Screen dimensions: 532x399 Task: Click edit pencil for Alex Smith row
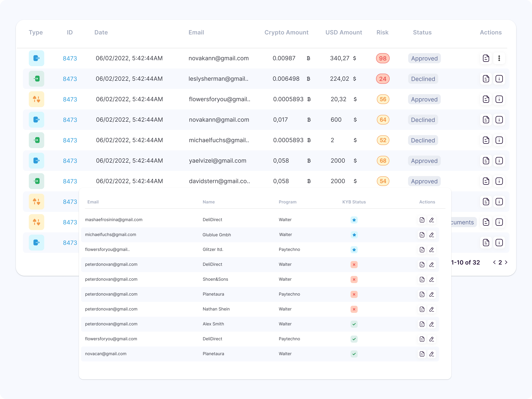[431, 324]
